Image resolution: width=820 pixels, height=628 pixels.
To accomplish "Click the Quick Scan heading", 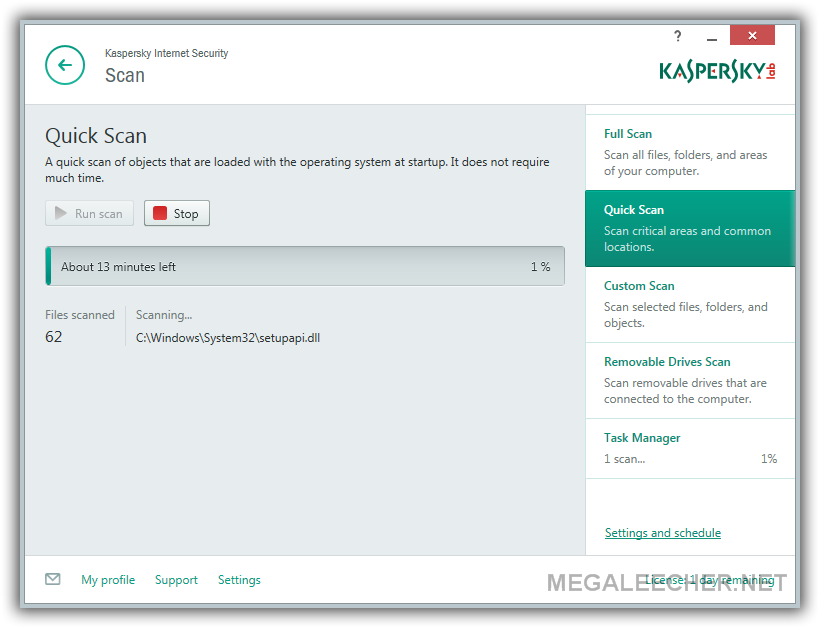I will 96,136.
